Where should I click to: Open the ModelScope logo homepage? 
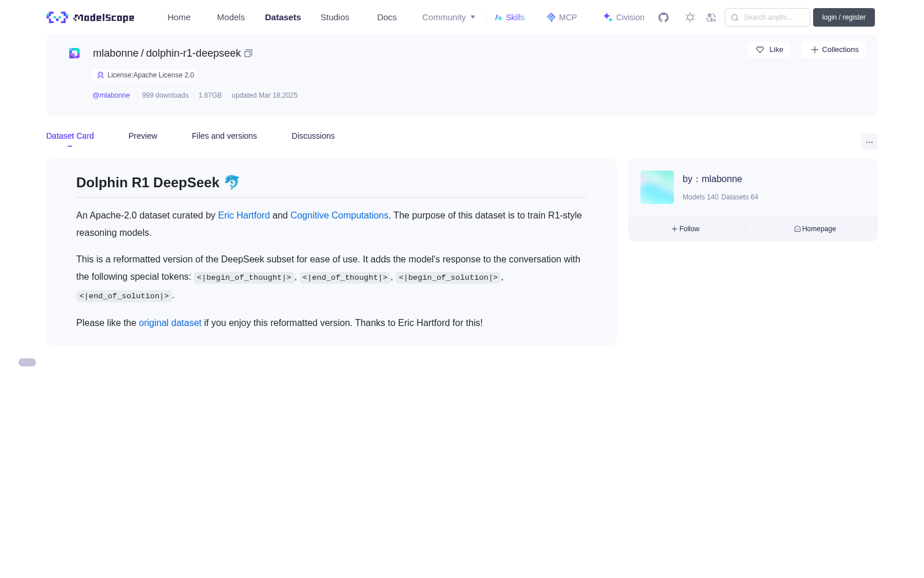(90, 17)
